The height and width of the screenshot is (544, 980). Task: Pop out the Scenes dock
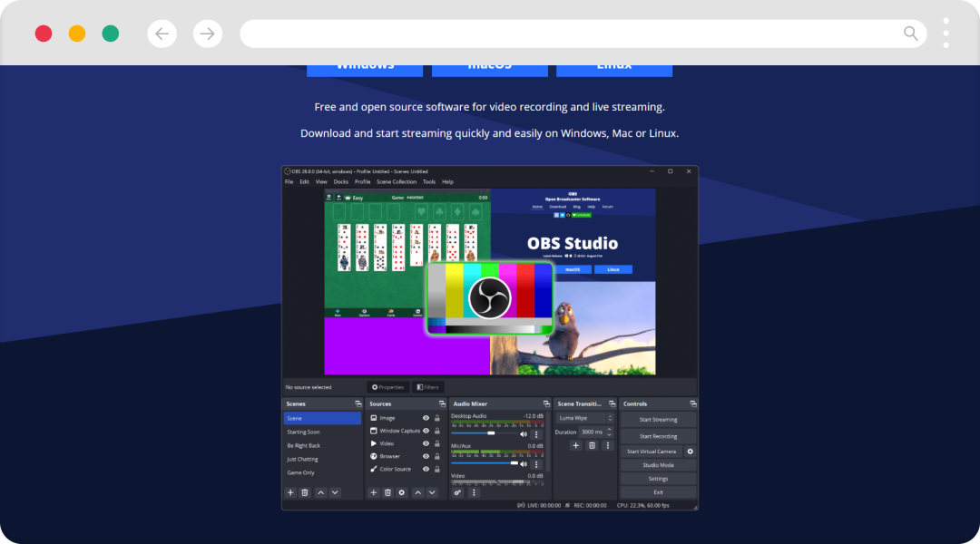coord(358,404)
